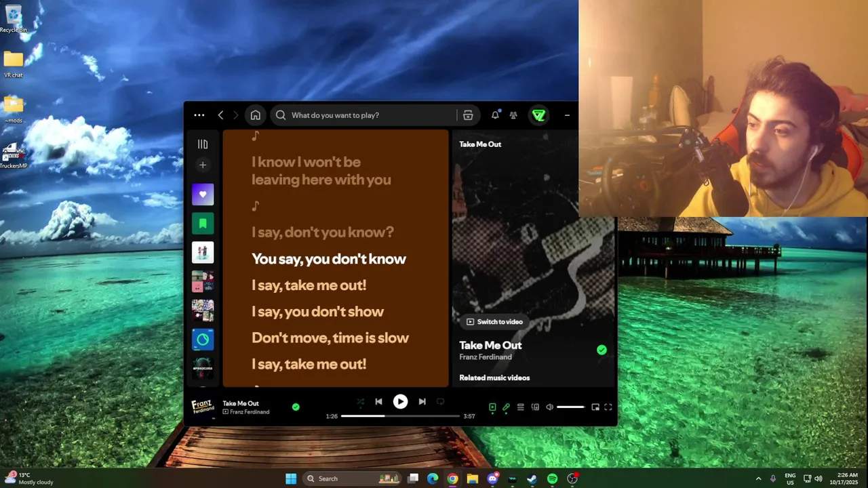Viewport: 868px width, 488px height.
Task: Open Franz Ferdinand artist link in the player bar
Action: pyautogui.click(x=250, y=412)
